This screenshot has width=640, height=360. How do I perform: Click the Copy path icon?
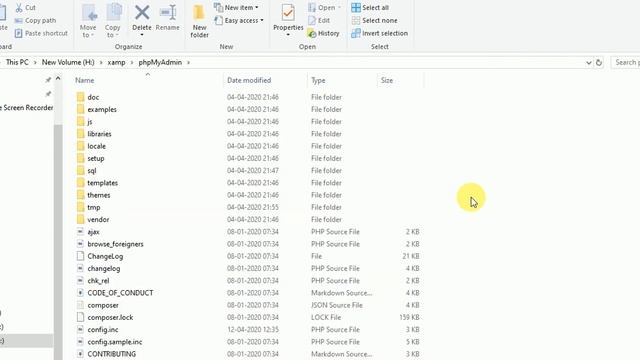point(18,20)
